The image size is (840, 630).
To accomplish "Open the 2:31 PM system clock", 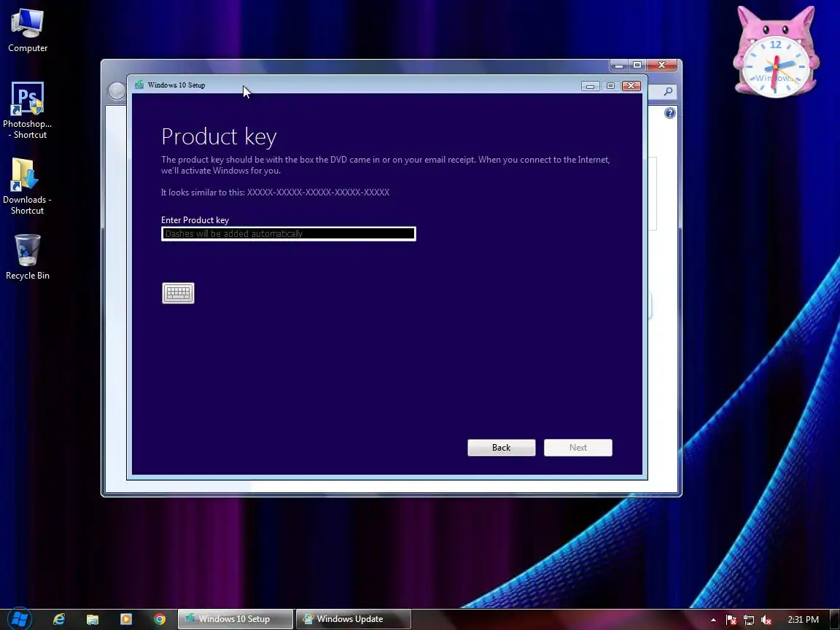I will click(803, 619).
